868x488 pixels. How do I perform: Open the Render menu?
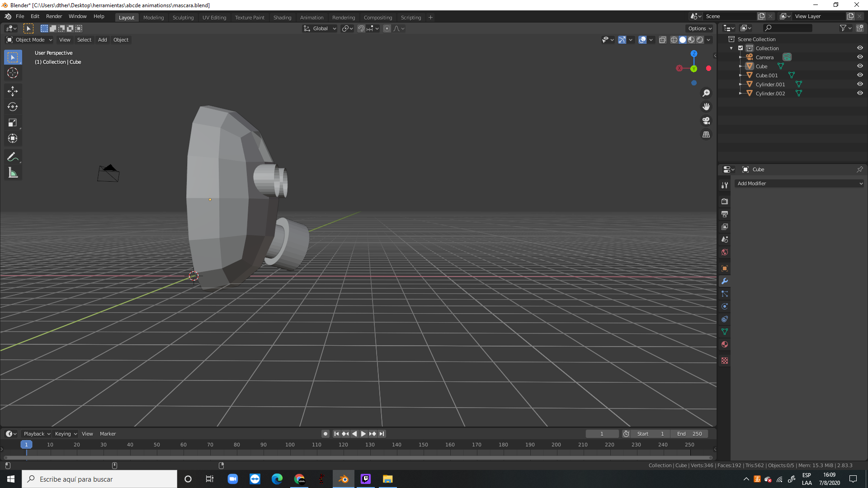click(x=54, y=16)
